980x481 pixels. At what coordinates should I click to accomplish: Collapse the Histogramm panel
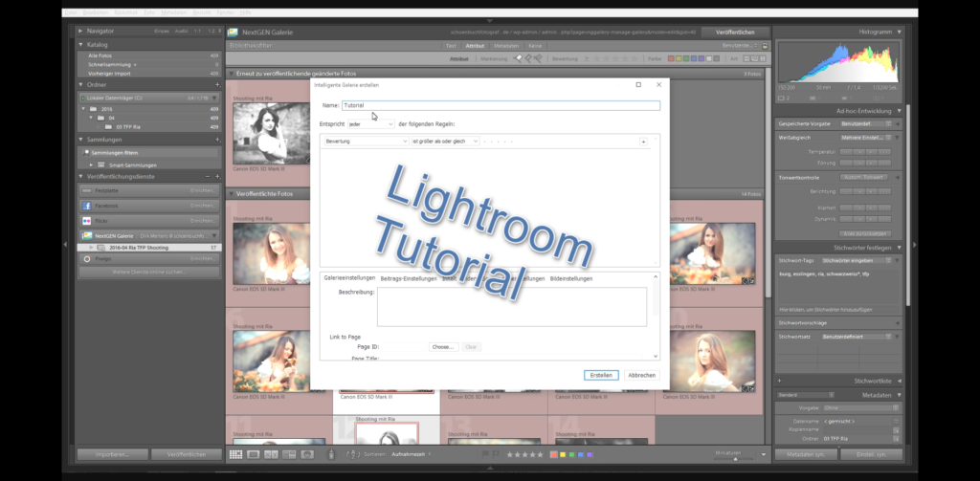click(900, 32)
